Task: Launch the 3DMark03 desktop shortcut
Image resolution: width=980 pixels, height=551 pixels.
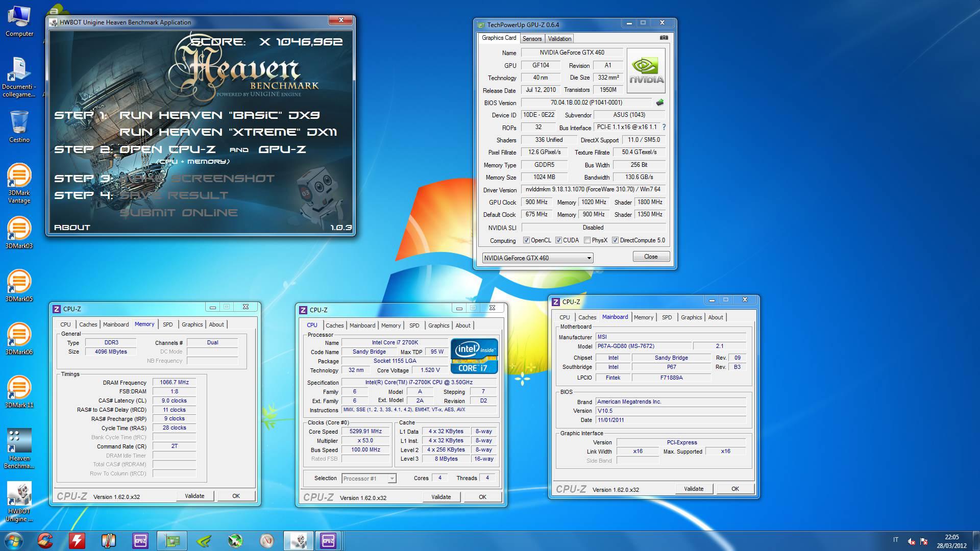Action: [x=19, y=233]
